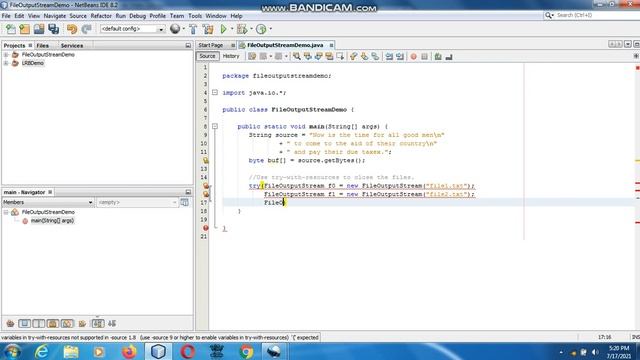The image size is (640, 360).
Task: Toggle Fully Qualified Names in the Navigator
Action: point(82,324)
